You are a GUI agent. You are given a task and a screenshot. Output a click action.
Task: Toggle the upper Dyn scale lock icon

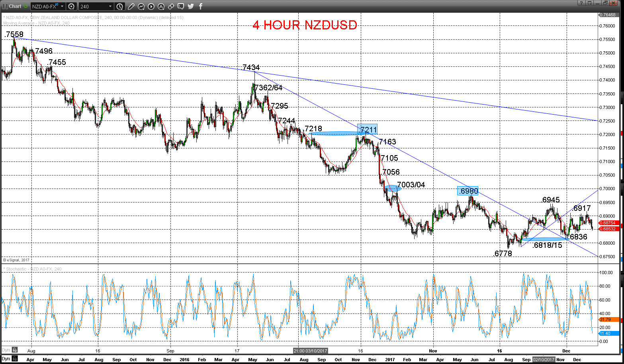15,350
